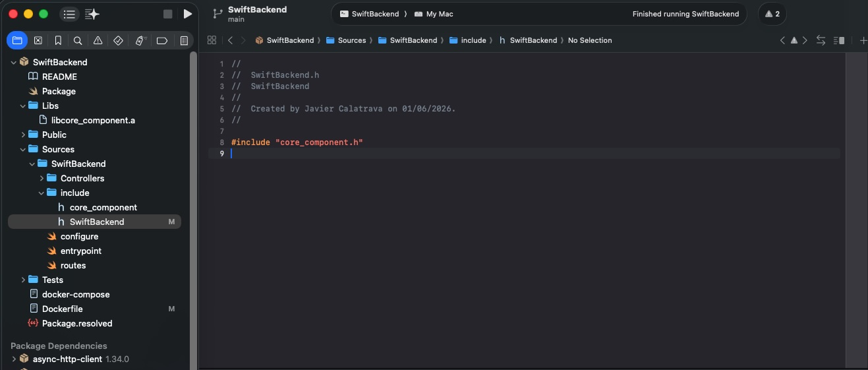Open core_component header file

tap(103, 207)
